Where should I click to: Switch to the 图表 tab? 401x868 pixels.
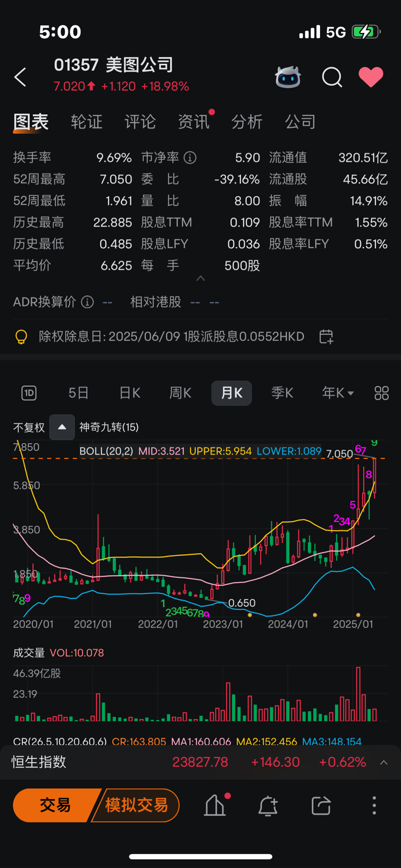(31, 122)
